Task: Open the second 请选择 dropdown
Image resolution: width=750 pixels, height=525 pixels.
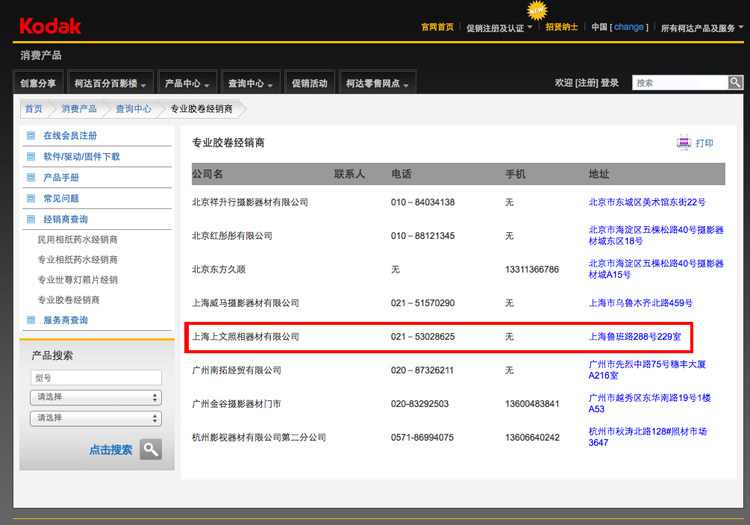Action: pyautogui.click(x=96, y=418)
